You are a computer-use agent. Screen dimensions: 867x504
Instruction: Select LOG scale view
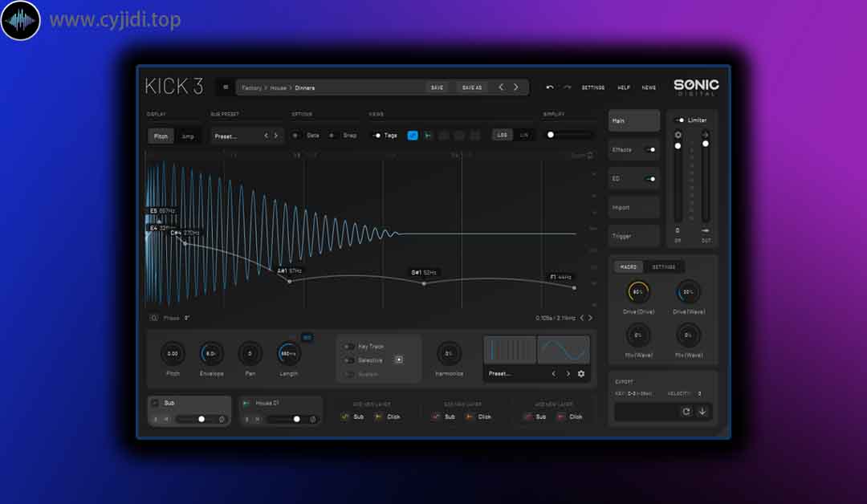pyautogui.click(x=502, y=135)
